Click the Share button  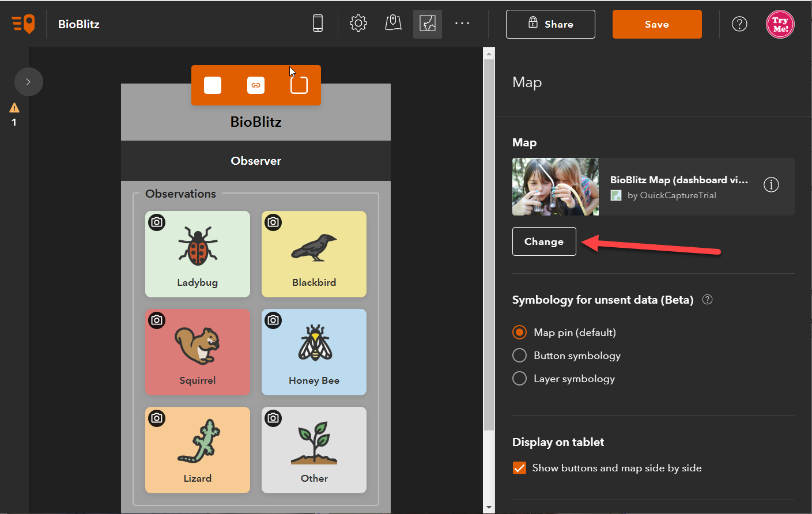[x=550, y=24]
